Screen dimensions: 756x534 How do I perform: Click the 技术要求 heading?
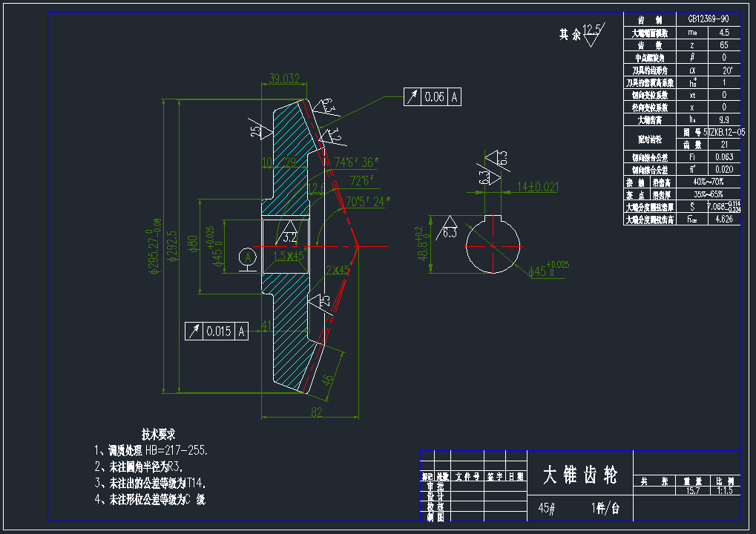click(158, 434)
